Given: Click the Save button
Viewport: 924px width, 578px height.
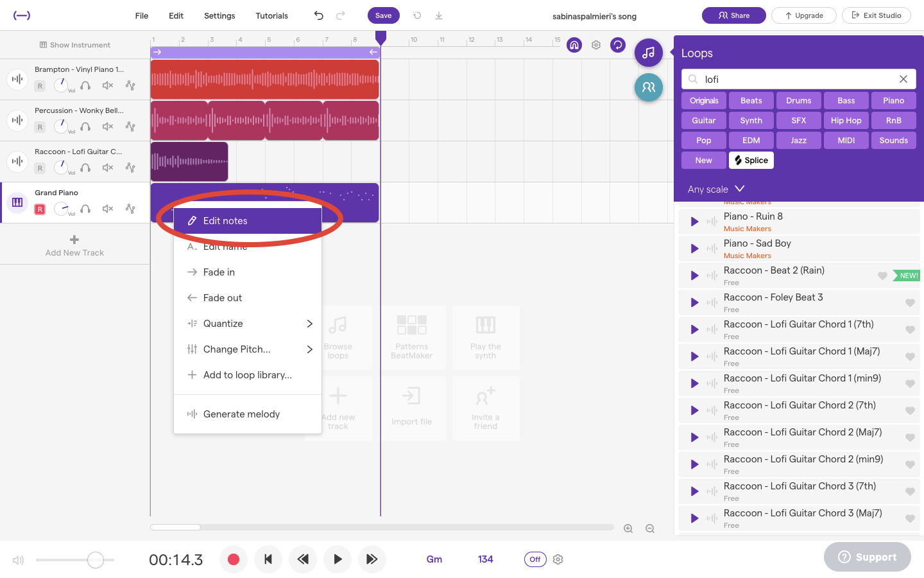Looking at the screenshot, I should 384,15.
